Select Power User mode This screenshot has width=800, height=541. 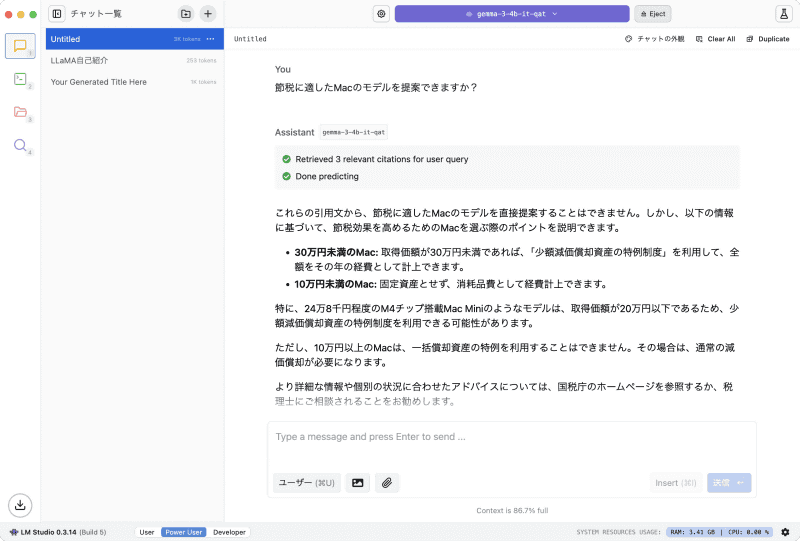click(x=184, y=532)
